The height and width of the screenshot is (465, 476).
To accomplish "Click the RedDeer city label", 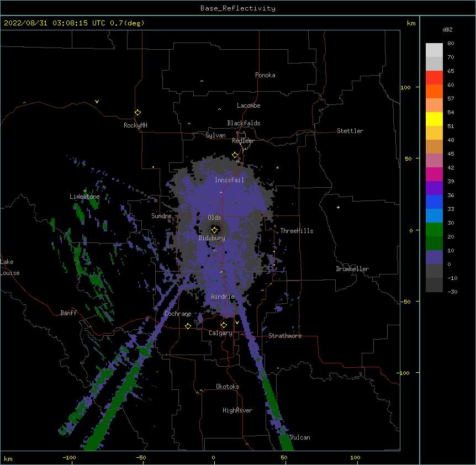I will pyautogui.click(x=243, y=141).
